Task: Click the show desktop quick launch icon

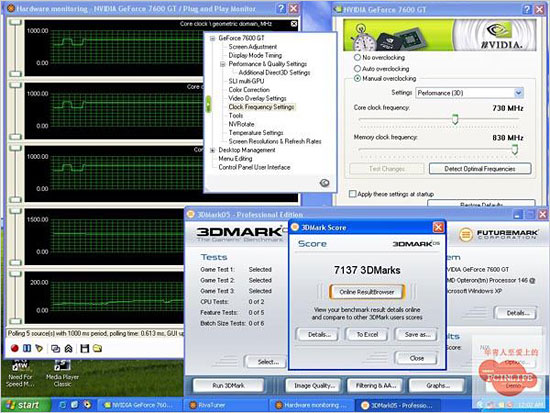Action: coord(74,405)
